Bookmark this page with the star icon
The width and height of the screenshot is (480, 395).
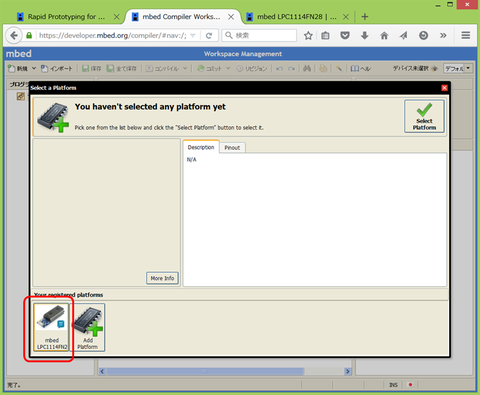tap(308, 35)
